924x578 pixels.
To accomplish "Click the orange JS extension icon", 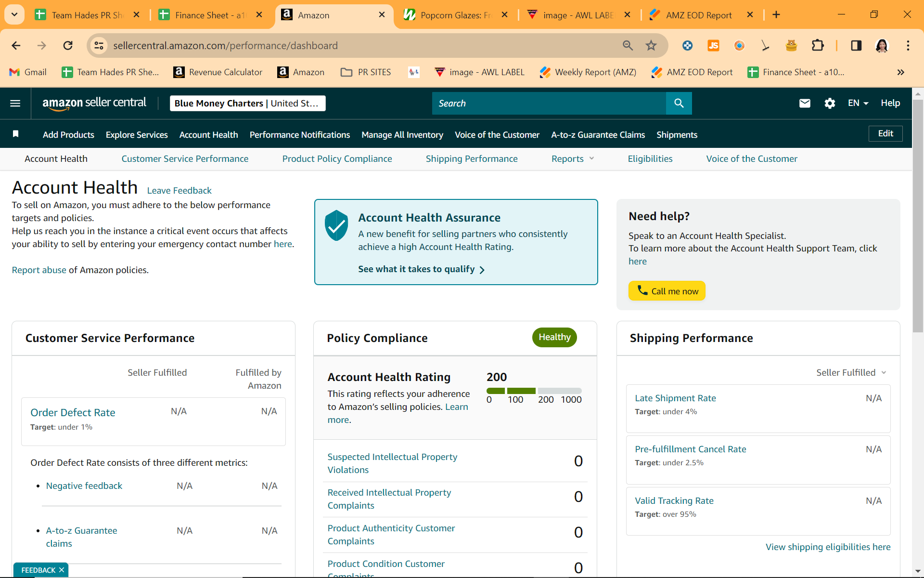I will coord(713,45).
